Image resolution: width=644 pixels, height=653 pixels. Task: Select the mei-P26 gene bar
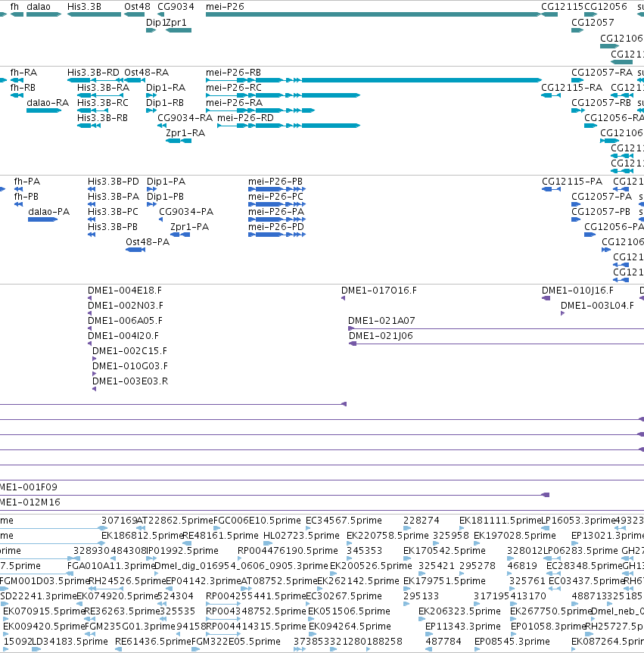373,14
